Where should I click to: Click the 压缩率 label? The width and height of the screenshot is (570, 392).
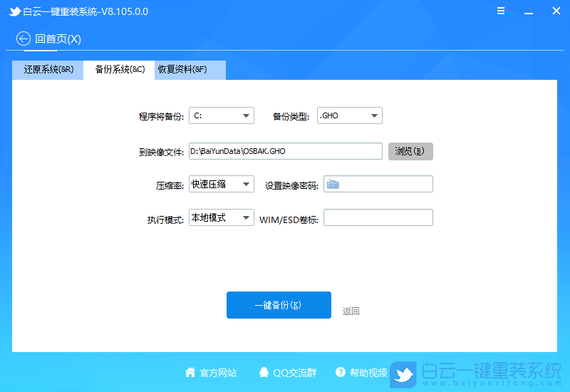pos(170,186)
